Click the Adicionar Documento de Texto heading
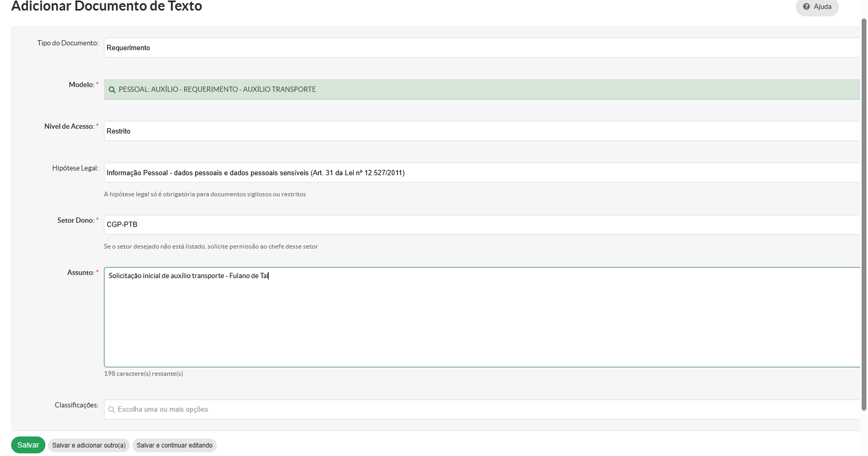The width and height of the screenshot is (868, 456). [107, 6]
